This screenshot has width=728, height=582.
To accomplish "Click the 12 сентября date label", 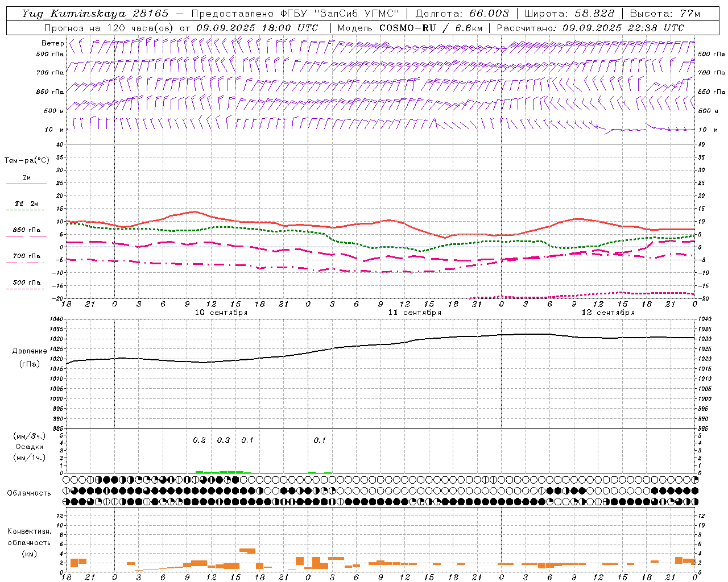I will (x=608, y=313).
